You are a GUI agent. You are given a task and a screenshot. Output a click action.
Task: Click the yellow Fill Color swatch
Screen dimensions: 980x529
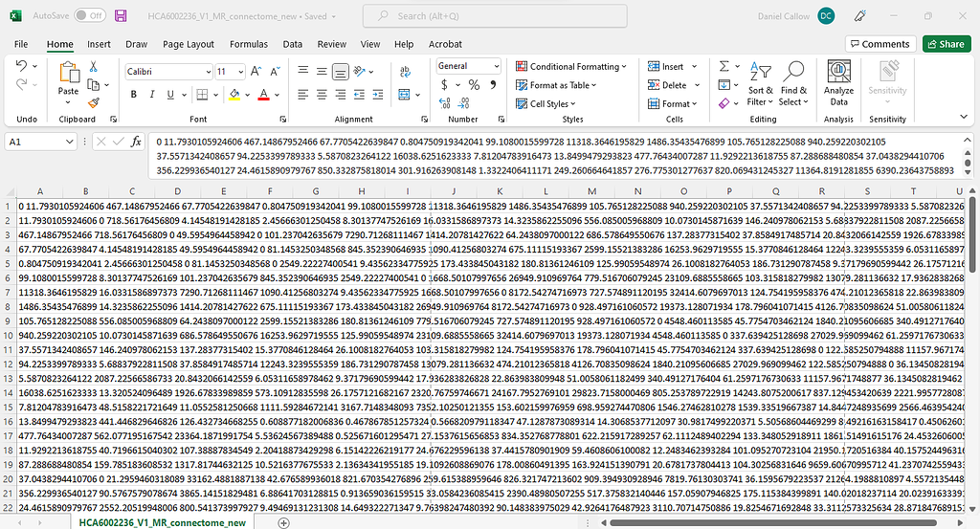(234, 95)
